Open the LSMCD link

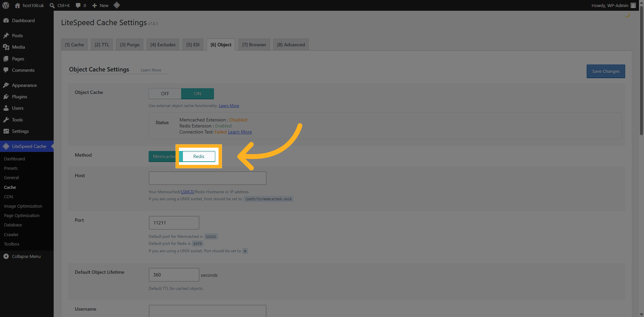[187, 192]
